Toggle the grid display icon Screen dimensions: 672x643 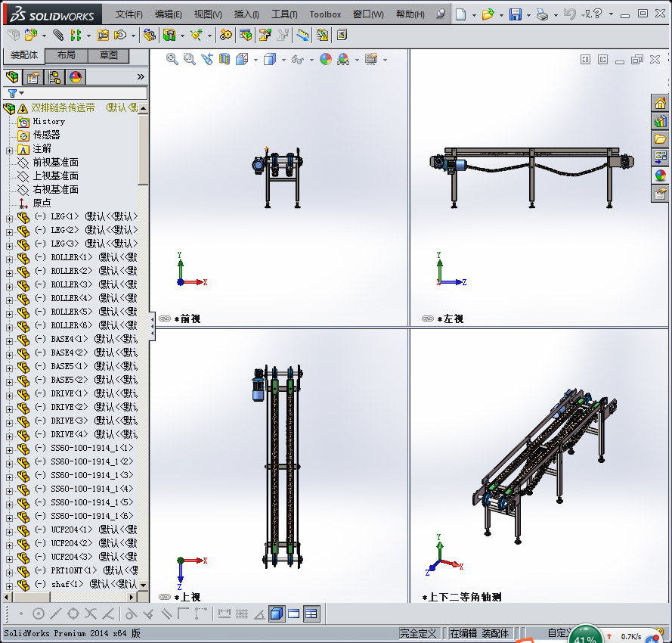click(x=241, y=613)
